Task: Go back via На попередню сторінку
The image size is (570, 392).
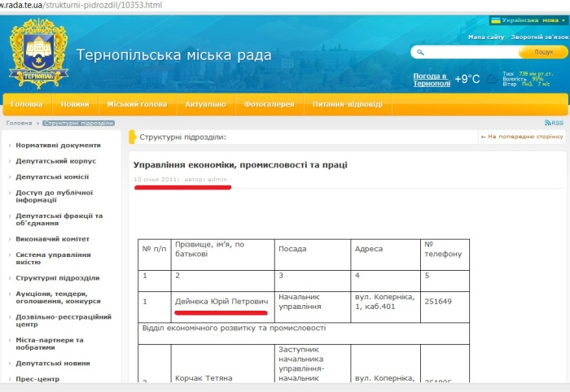Action: pos(522,137)
